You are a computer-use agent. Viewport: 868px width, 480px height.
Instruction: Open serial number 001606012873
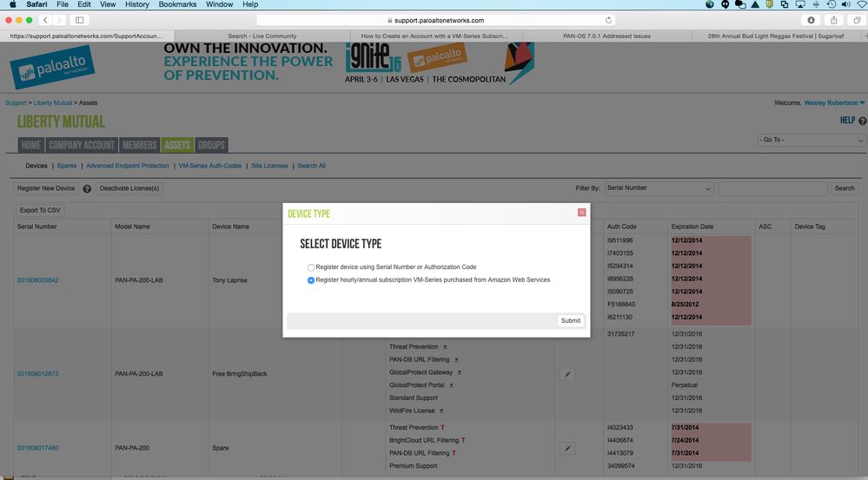[x=37, y=374]
